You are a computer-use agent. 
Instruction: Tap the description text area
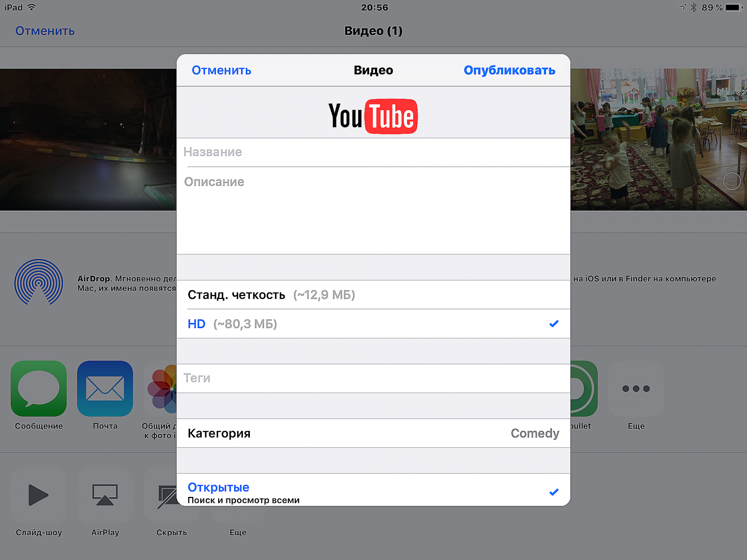pos(373,211)
